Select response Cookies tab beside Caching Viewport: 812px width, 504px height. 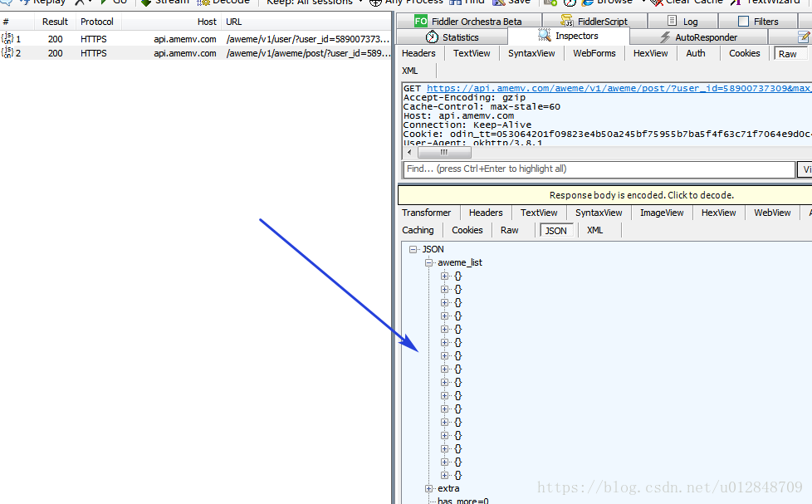tap(467, 230)
